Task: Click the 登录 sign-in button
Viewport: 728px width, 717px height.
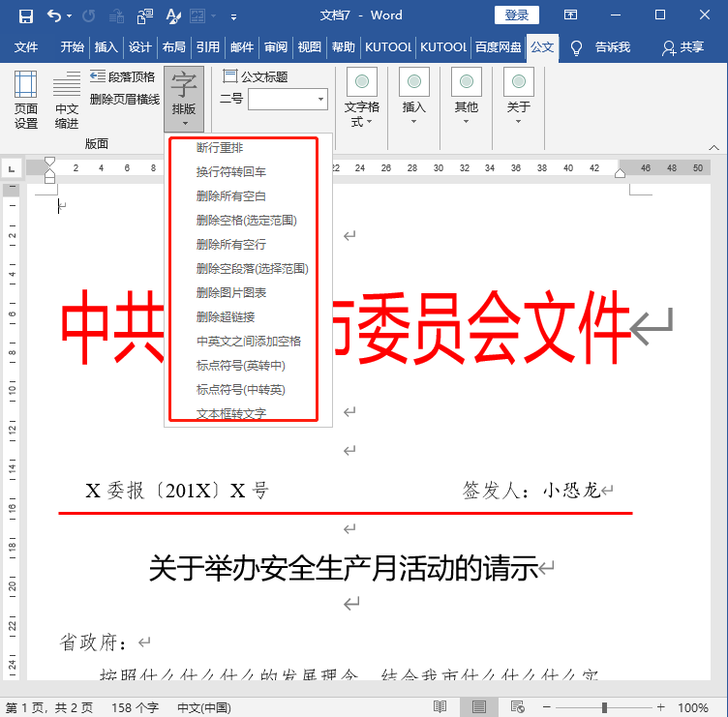Action: (516, 15)
